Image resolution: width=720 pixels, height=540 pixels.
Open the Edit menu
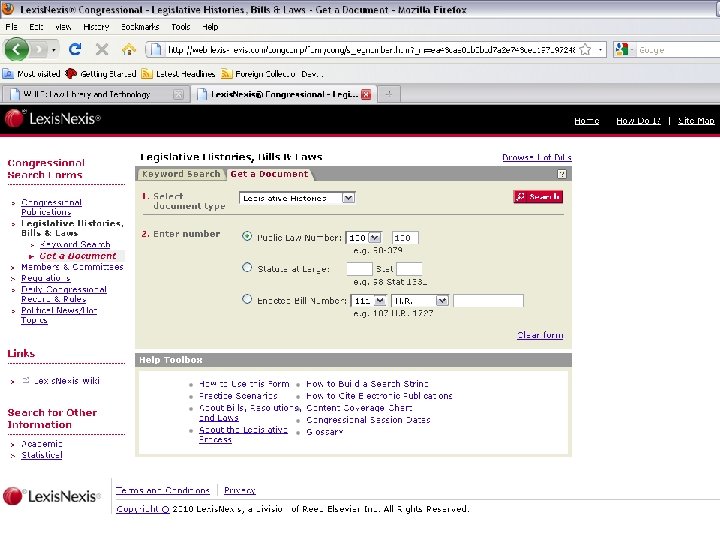pos(36,27)
